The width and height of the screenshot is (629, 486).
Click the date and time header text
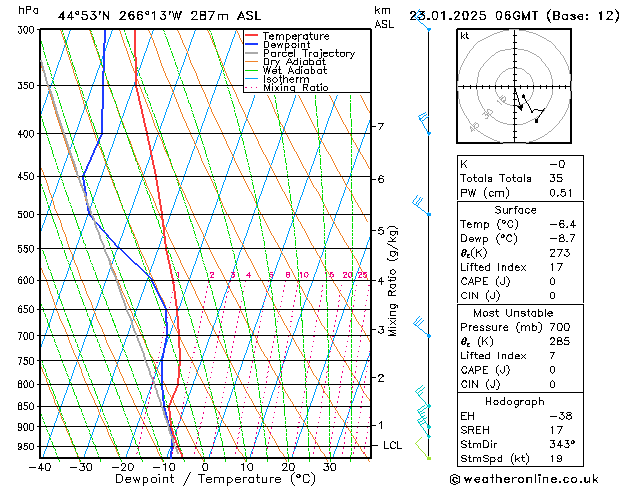[x=514, y=16]
